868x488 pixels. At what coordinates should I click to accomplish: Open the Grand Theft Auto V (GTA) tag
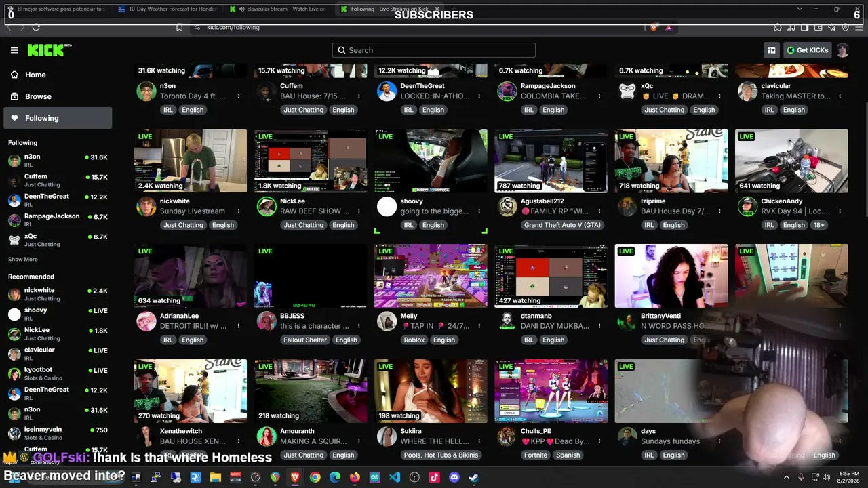click(562, 225)
